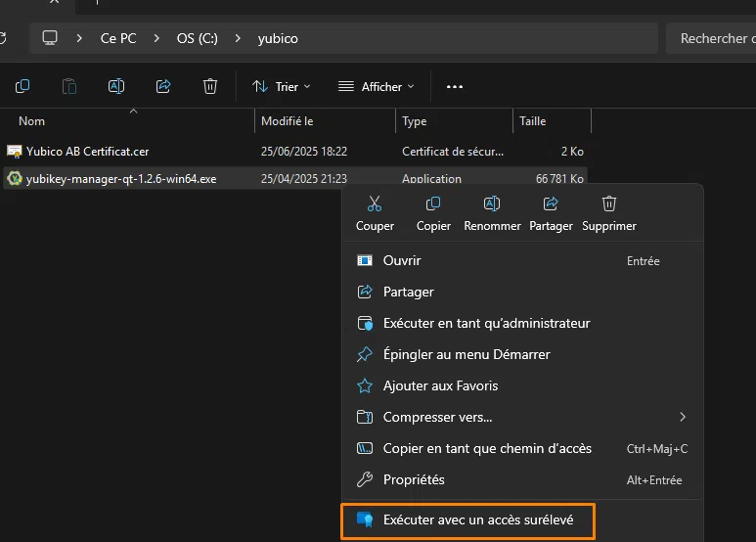
Task: Click the Yubico AB Certificat file icon
Action: [x=15, y=152]
